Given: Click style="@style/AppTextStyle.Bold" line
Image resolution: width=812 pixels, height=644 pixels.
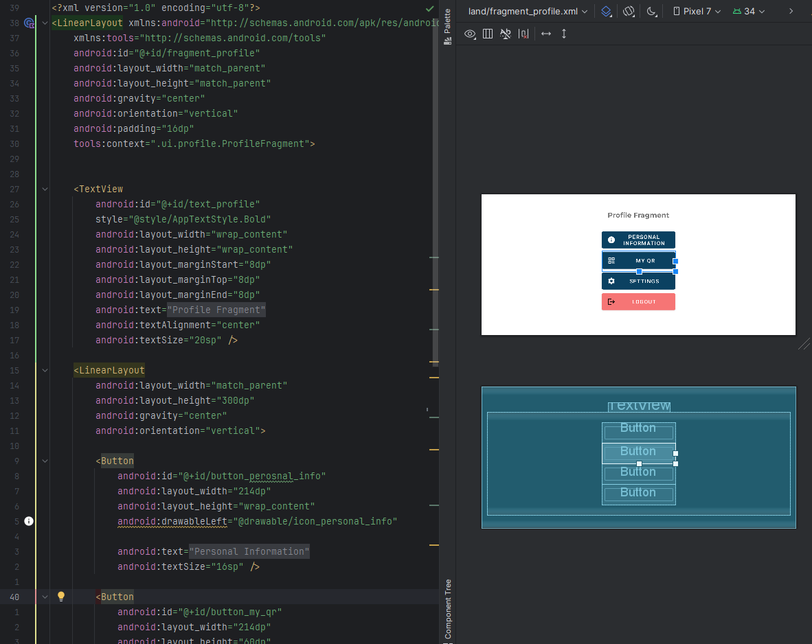Looking at the screenshot, I should [183, 220].
